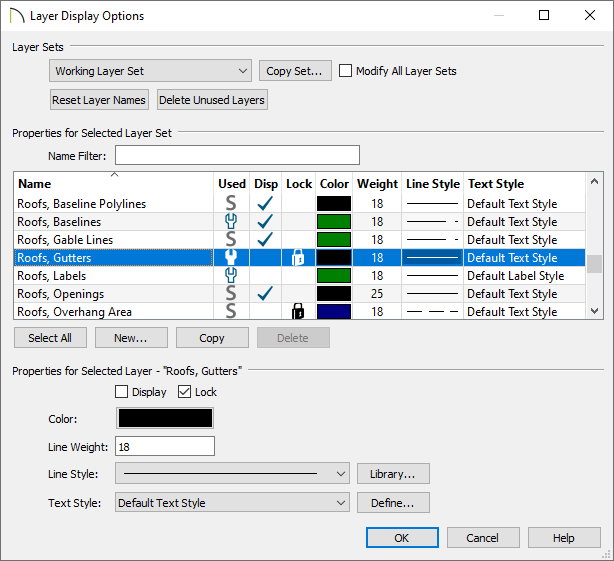Viewport: 614px width, 561px height.
Task: Click Delete Unused Layers button
Action: (x=212, y=100)
